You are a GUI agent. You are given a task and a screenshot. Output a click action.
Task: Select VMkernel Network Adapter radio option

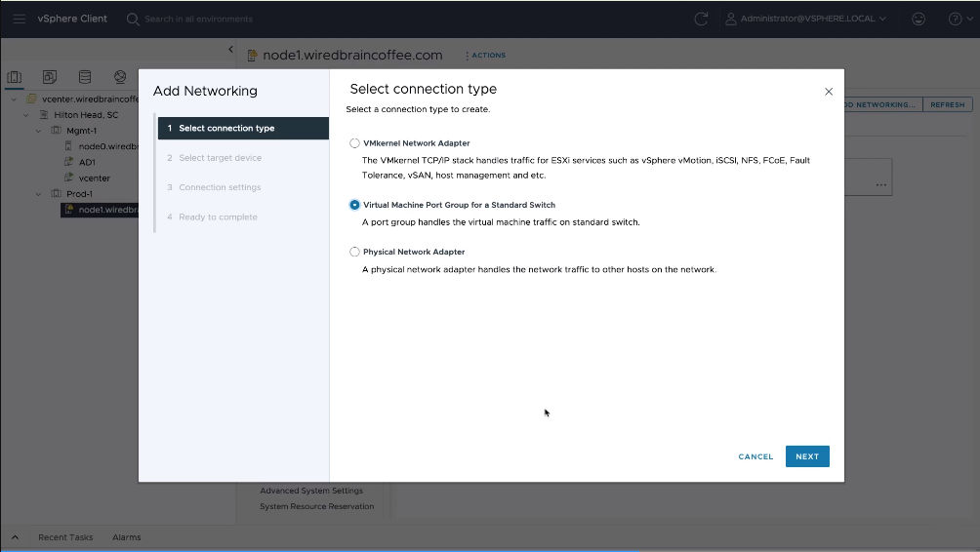tap(355, 143)
